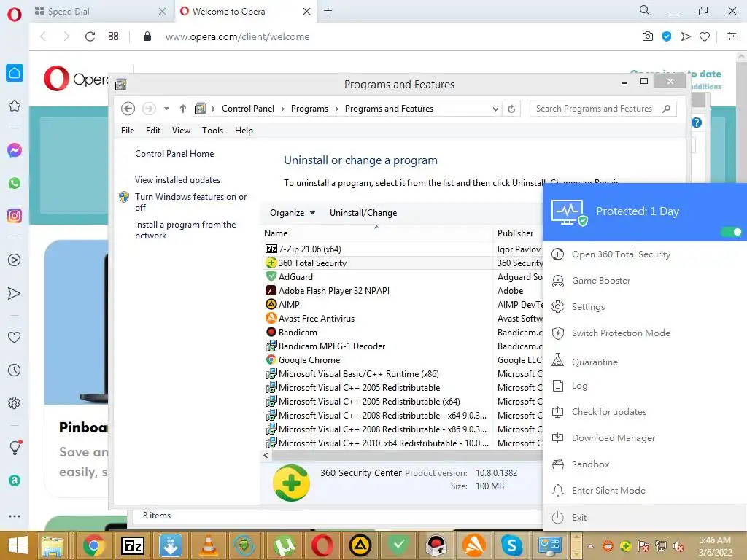The image size is (747, 560).
Task: Reload the Opera page
Action: (90, 36)
